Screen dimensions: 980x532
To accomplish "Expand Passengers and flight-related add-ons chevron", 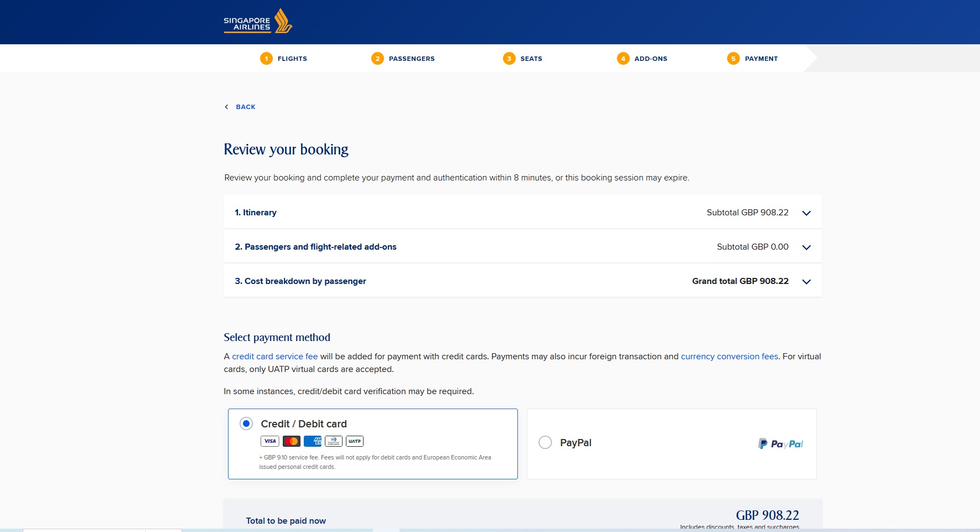I will click(x=806, y=247).
